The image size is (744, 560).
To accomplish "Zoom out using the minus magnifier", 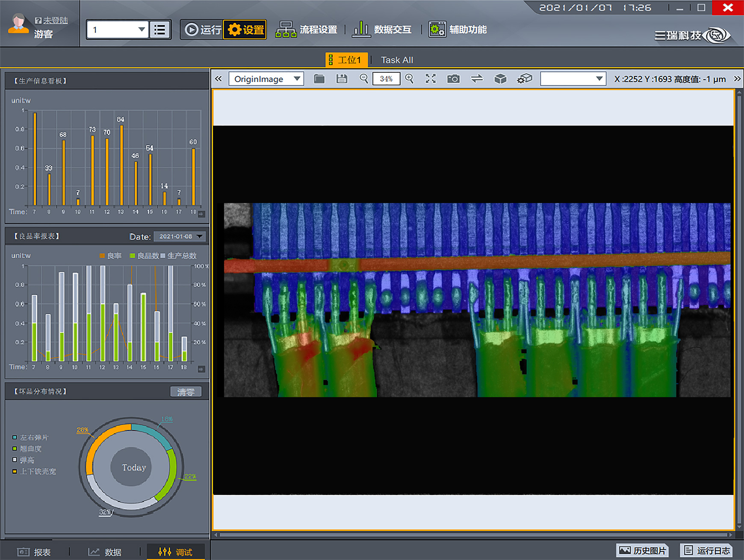I will (x=364, y=79).
